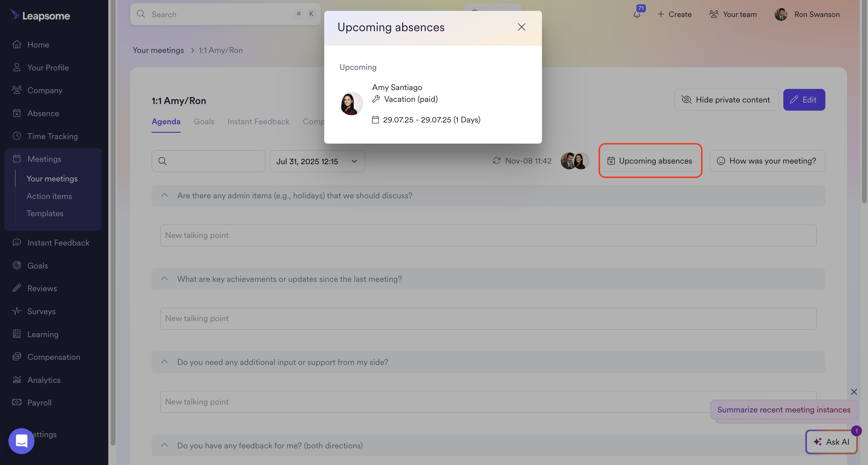Viewport: 868px width, 465px height.
Task: Open Your team
Action: 733,14
